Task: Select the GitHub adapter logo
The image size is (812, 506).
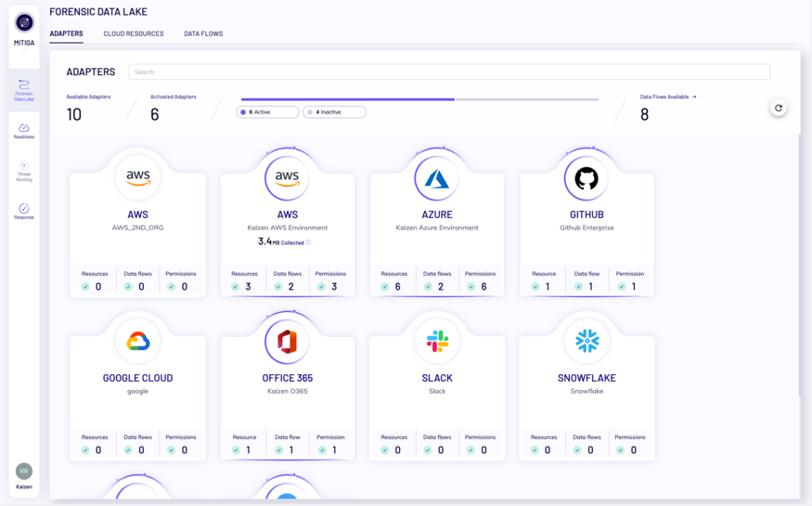Action: (586, 178)
